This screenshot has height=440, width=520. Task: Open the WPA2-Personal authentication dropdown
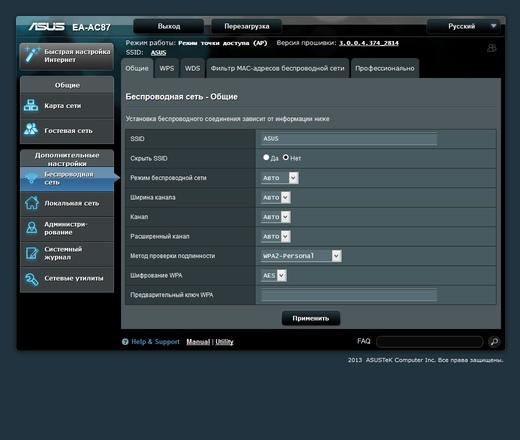pos(301,256)
